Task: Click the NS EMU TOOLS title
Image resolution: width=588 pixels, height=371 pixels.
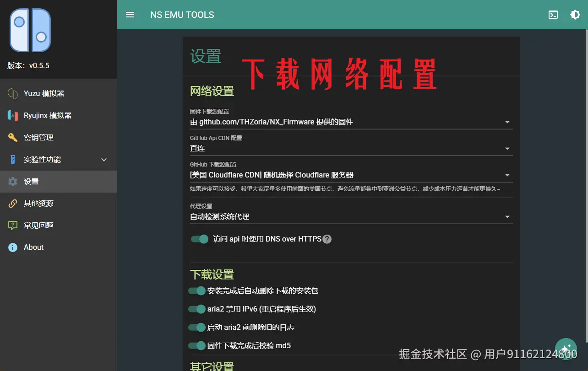Action: click(182, 15)
